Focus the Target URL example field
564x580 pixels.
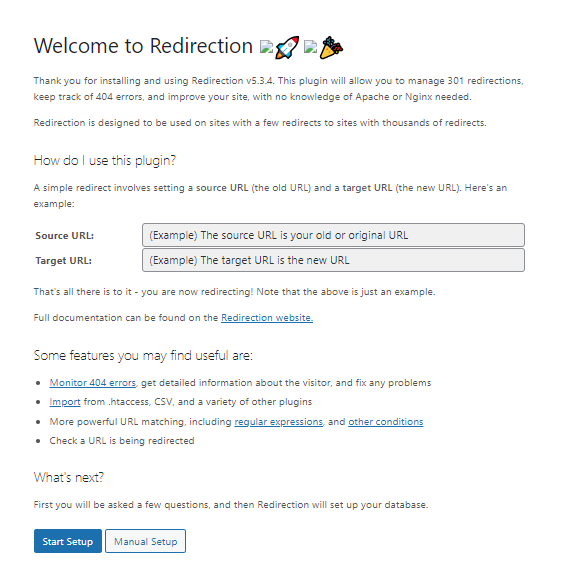(x=333, y=260)
